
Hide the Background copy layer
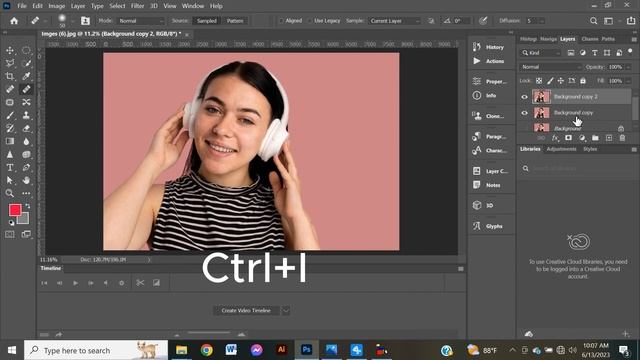[524, 113]
